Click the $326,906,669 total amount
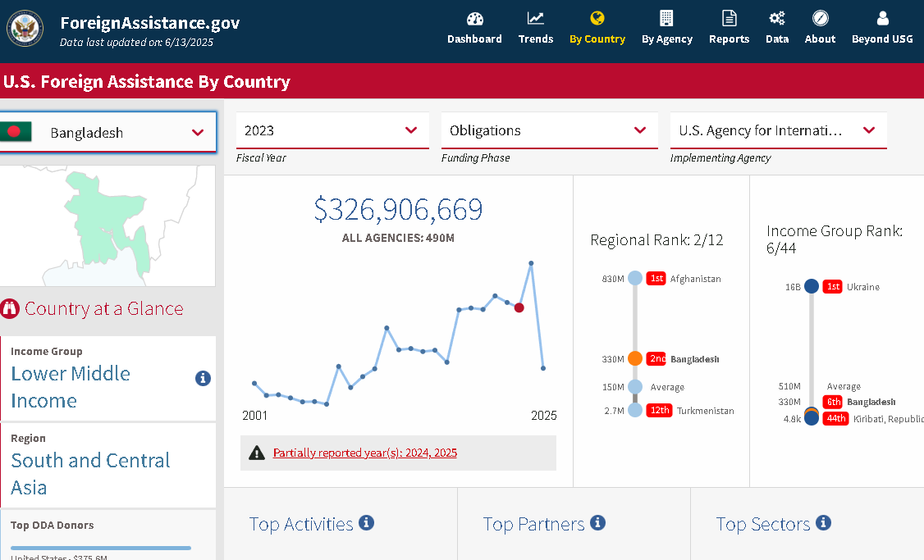 398,209
